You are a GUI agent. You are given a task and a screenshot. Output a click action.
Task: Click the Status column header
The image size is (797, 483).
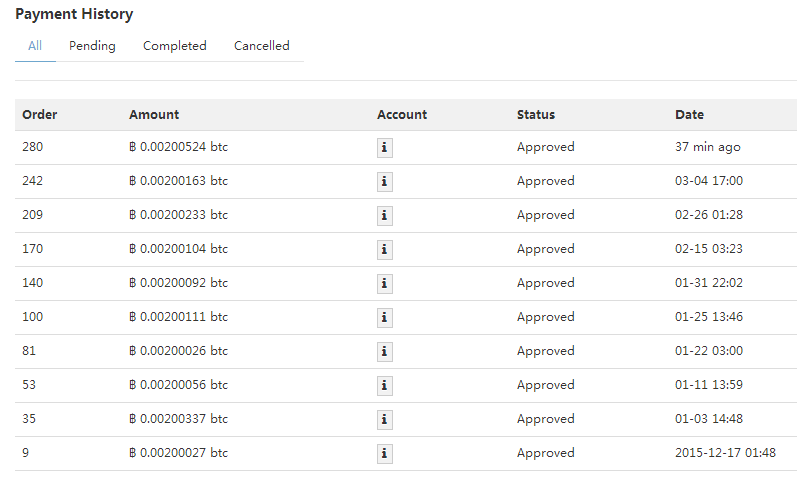[x=536, y=114]
